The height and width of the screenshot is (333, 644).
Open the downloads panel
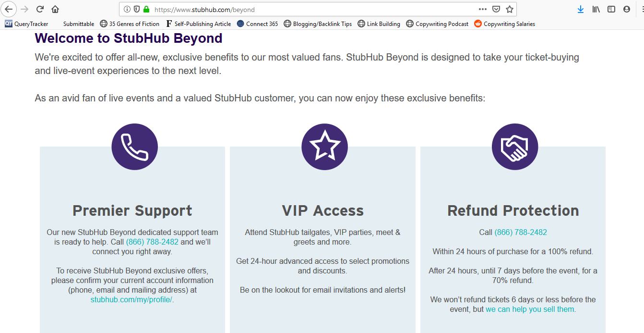tap(581, 9)
